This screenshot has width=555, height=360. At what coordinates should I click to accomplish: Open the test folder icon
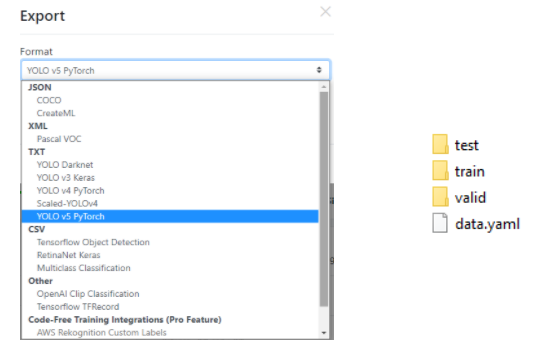440,144
